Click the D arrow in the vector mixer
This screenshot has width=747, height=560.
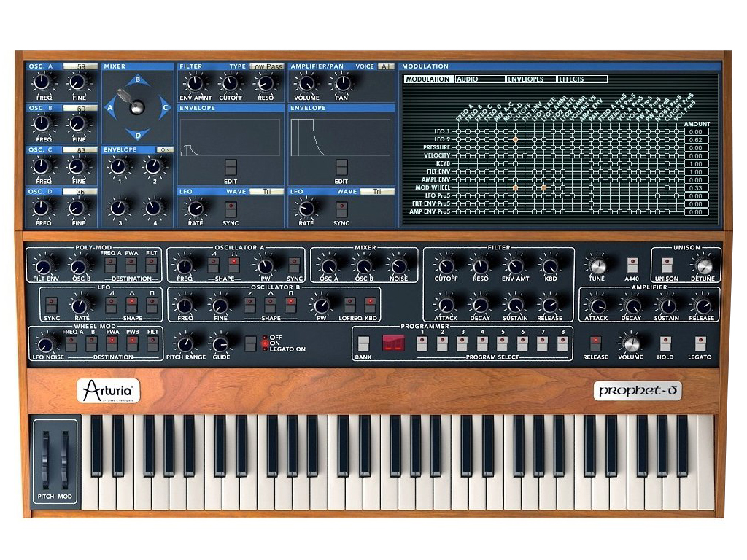click(x=137, y=133)
